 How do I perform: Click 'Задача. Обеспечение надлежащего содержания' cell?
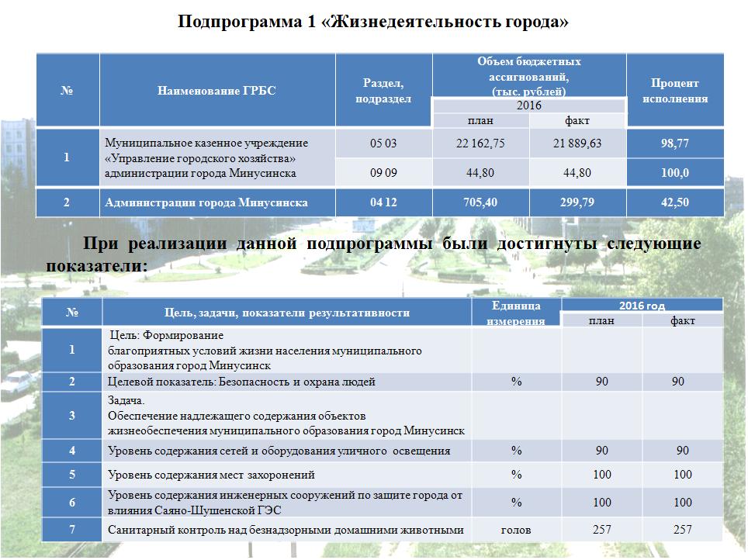click(x=286, y=416)
